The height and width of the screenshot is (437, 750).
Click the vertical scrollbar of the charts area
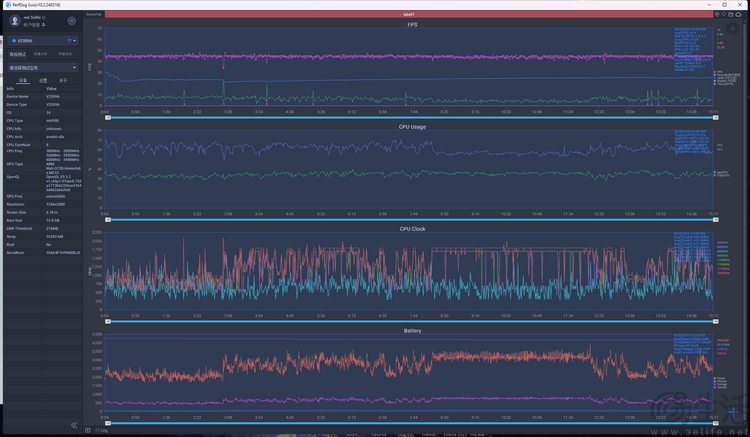click(747, 220)
